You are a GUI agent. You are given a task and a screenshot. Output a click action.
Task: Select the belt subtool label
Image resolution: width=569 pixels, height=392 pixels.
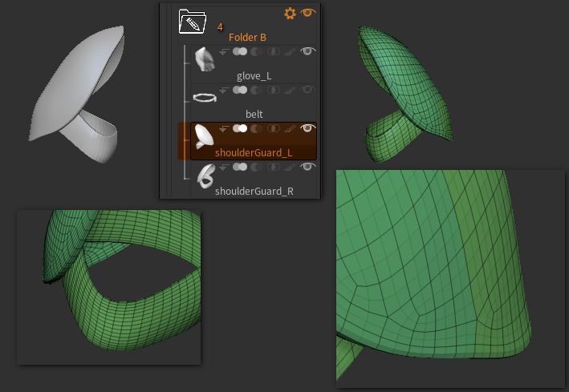click(x=254, y=115)
